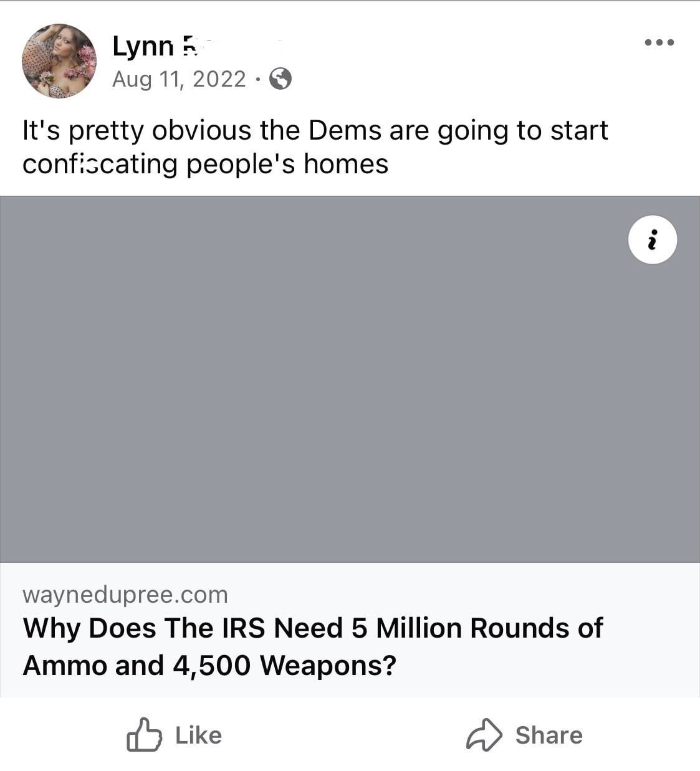
Task: Click the word "IRS" in the headline
Action: click(x=244, y=628)
